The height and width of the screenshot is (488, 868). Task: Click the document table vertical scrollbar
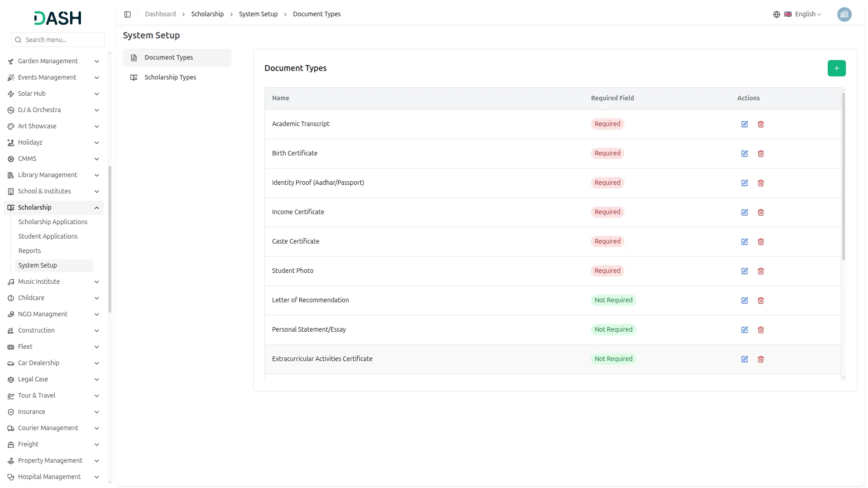(x=843, y=176)
